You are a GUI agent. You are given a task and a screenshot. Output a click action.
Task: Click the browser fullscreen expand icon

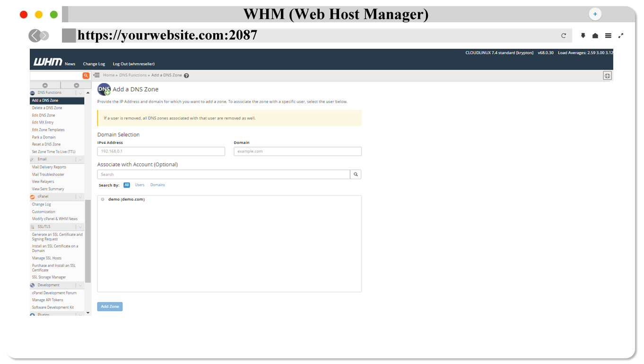pos(621,36)
